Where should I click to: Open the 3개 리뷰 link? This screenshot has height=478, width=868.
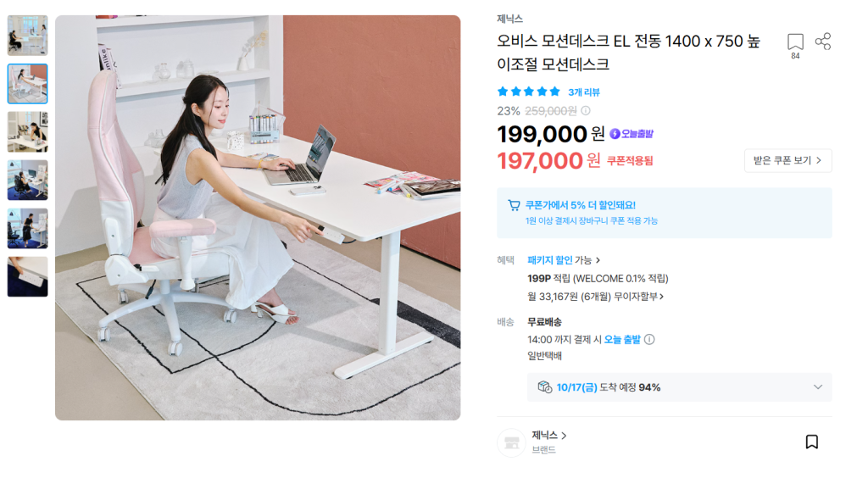click(x=583, y=92)
